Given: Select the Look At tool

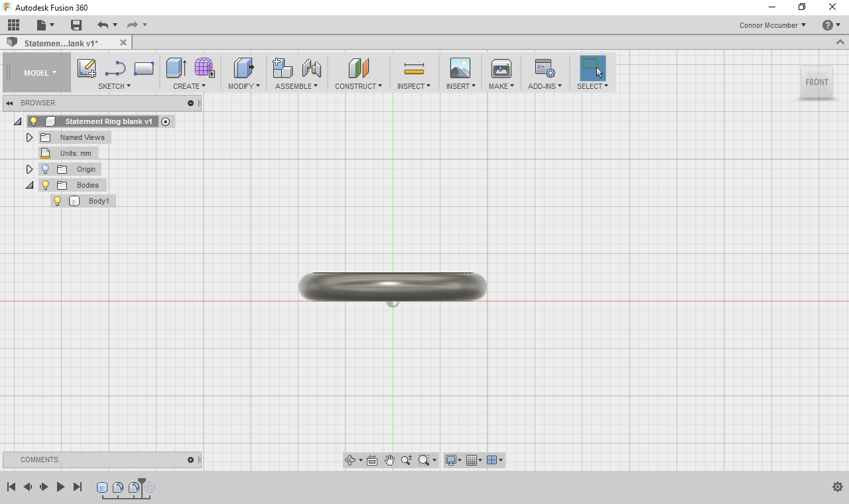Looking at the screenshot, I should (x=372, y=460).
